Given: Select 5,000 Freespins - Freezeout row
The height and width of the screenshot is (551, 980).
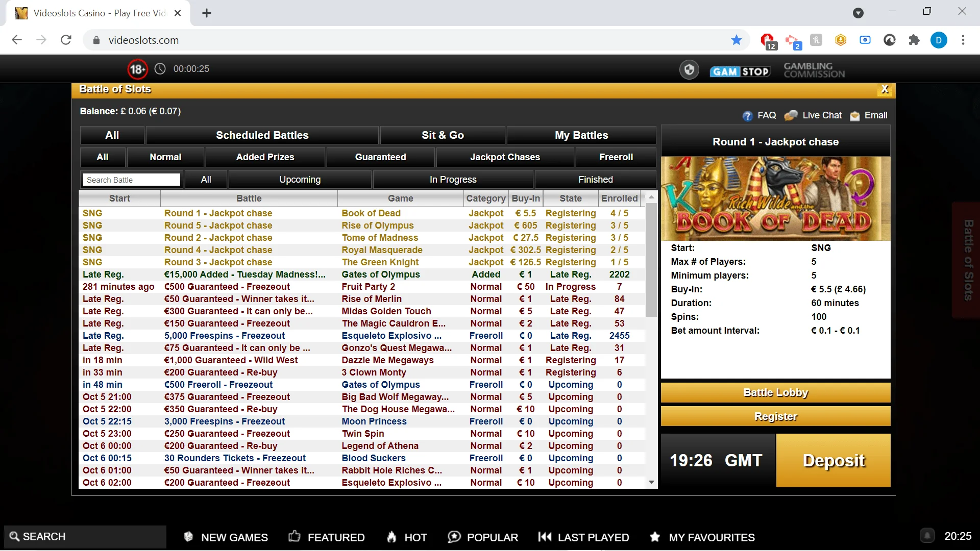Looking at the screenshot, I should click(x=362, y=336).
